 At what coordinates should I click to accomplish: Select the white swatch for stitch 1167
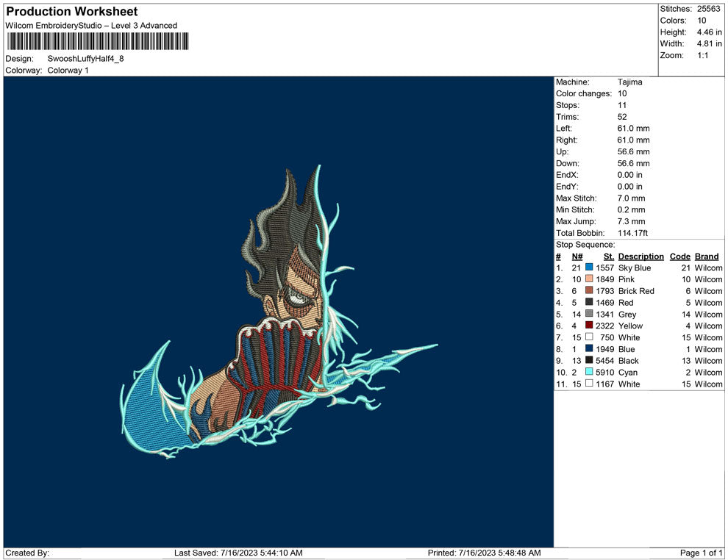pyautogui.click(x=589, y=384)
